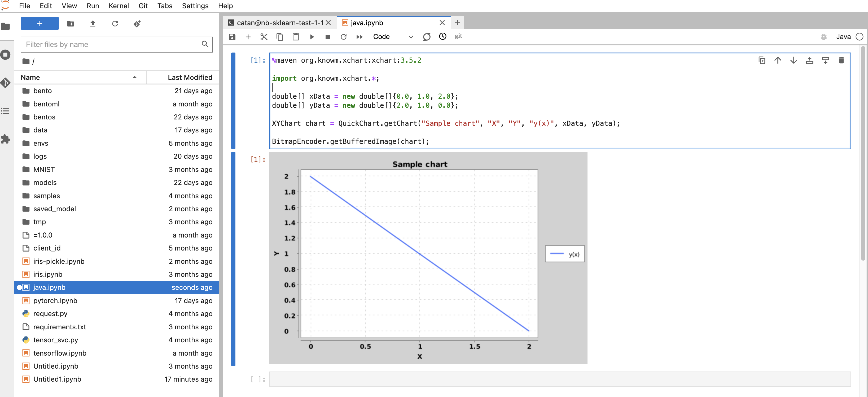
Task: Collapse the first cell's input
Action: [x=233, y=100]
